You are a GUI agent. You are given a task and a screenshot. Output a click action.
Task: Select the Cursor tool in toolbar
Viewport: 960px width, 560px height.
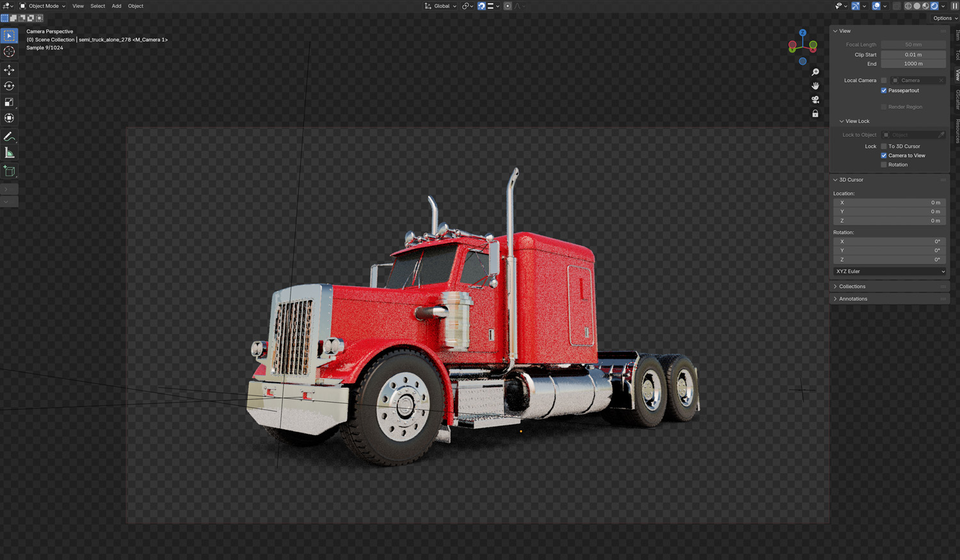(9, 52)
